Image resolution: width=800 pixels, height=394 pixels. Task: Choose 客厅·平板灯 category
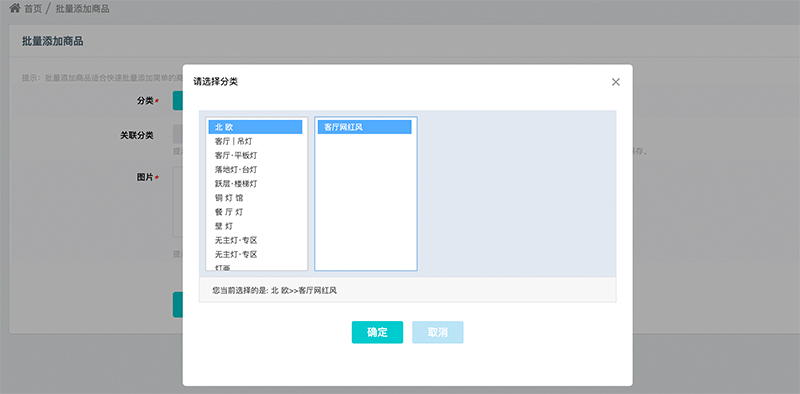tap(255, 155)
